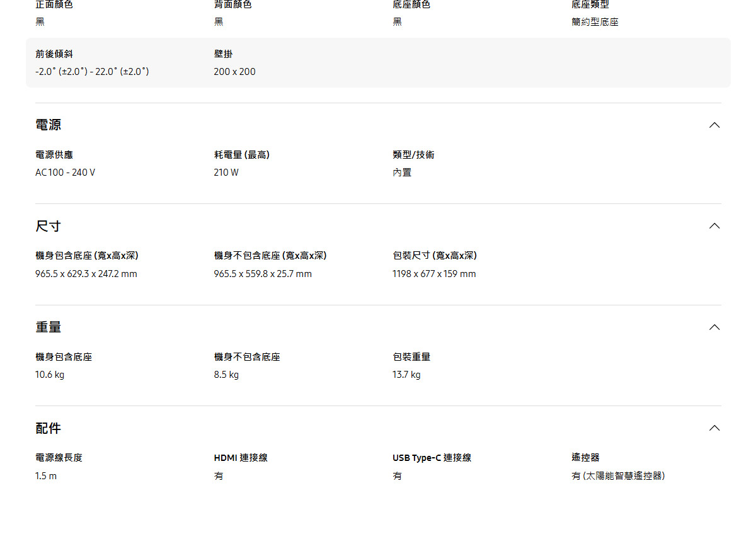Click the 重量 section heading
The width and height of the screenshot is (756, 539).
(x=49, y=327)
